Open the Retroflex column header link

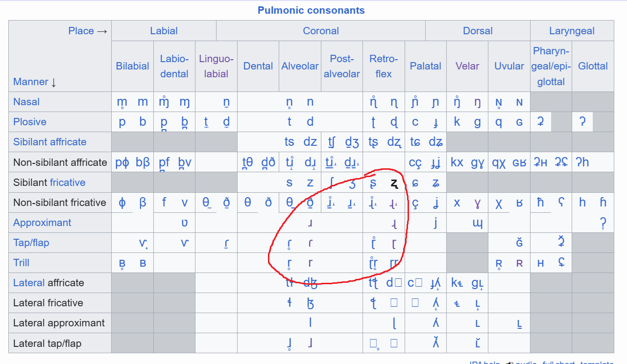click(x=384, y=66)
